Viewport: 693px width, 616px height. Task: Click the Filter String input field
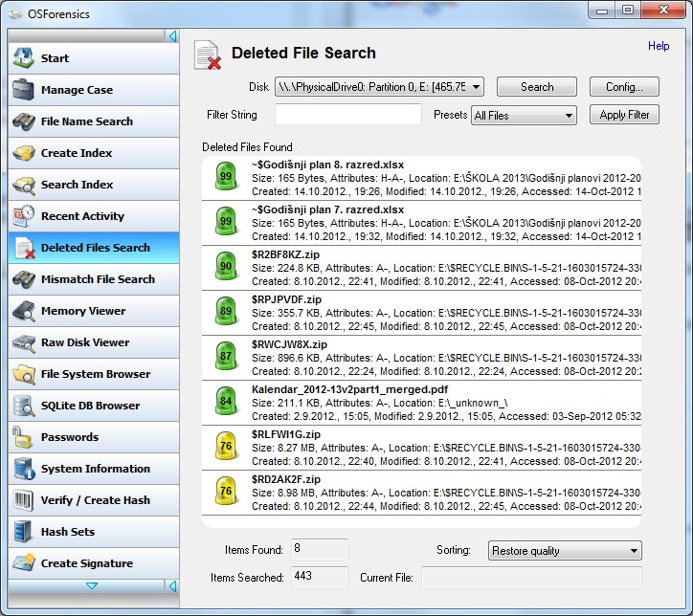[x=347, y=115]
